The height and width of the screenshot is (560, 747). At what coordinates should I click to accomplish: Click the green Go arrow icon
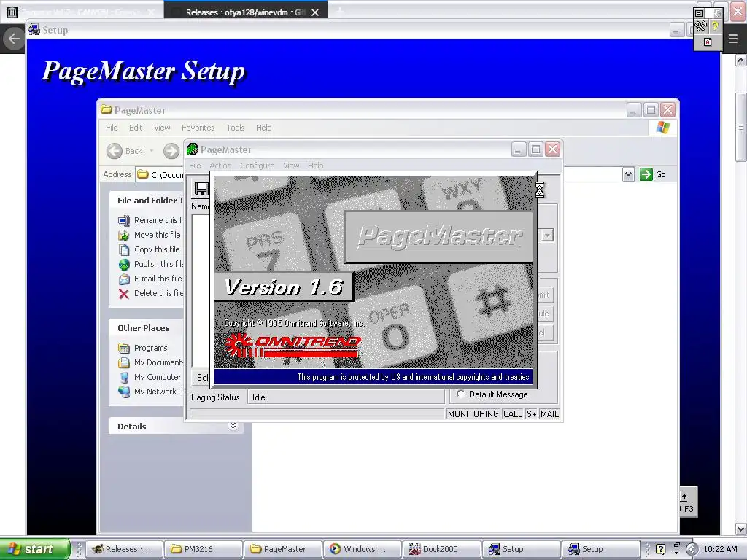pos(646,174)
